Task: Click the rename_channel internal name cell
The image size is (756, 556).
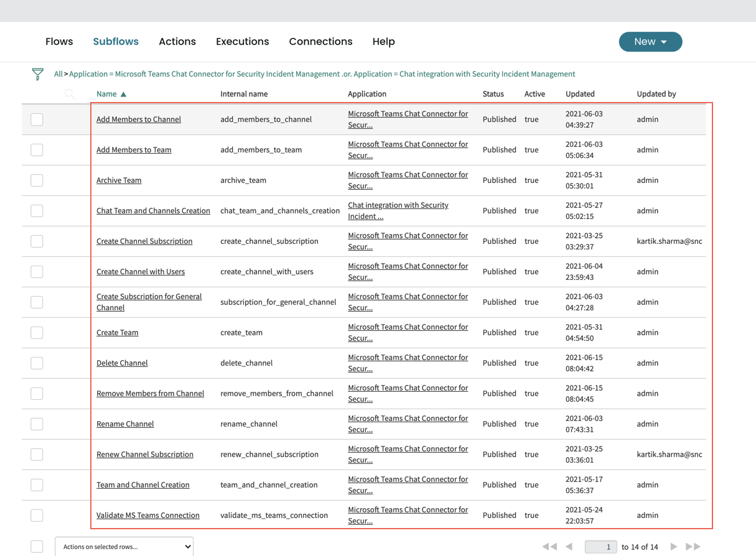Action: click(x=249, y=424)
